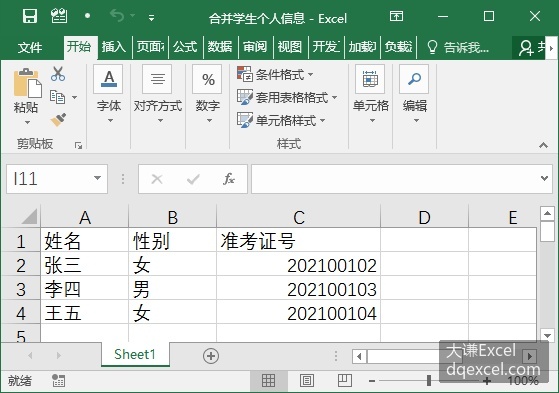559x393 pixels.
Task: Select column C header
Action: (298, 217)
